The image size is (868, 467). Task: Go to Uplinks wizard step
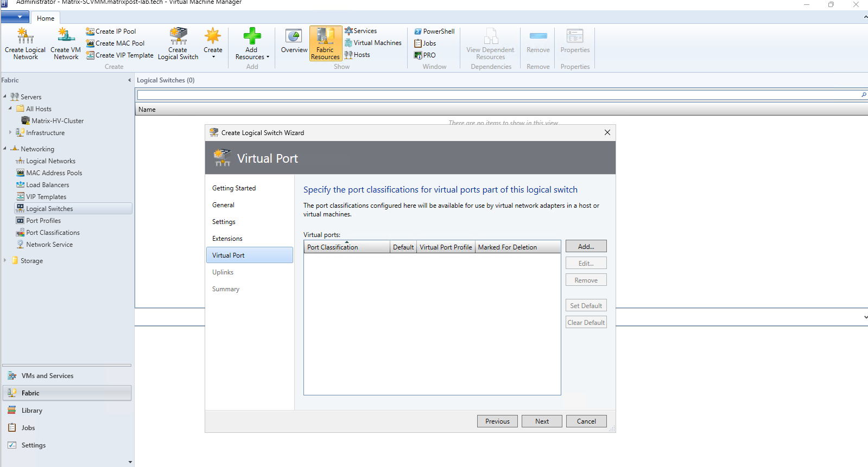tap(223, 272)
